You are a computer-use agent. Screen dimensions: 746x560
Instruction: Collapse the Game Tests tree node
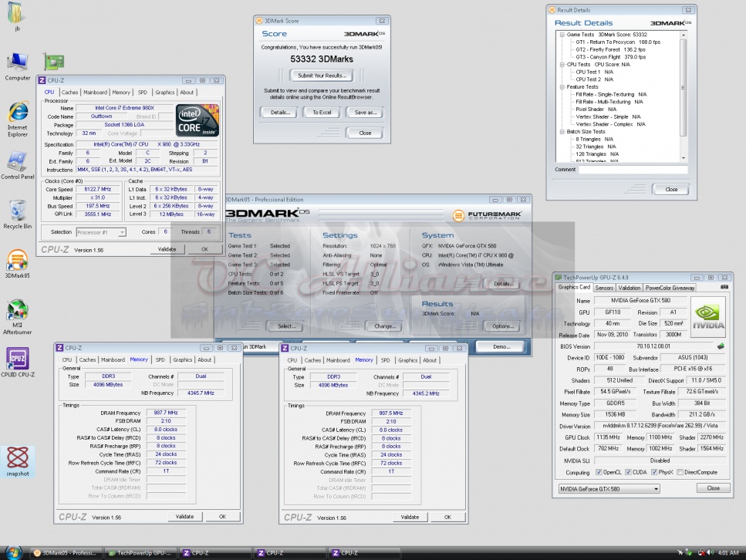pyautogui.click(x=561, y=35)
